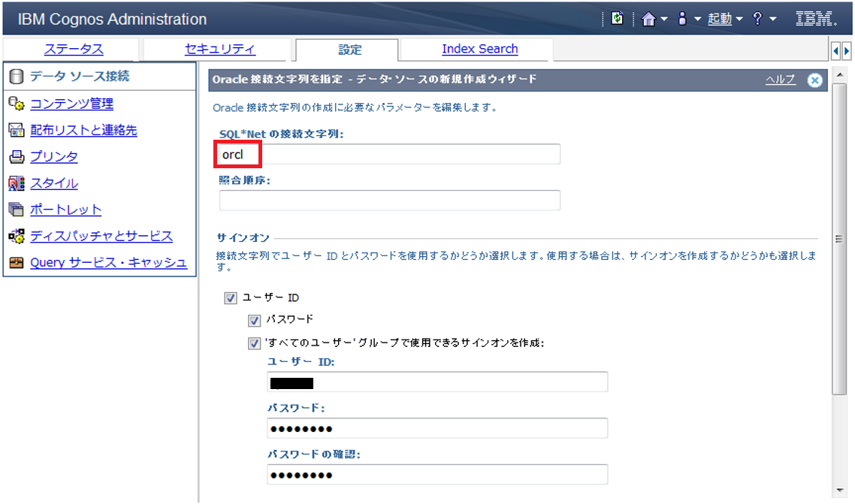This screenshot has width=855, height=504.
Task: Click the user options person icon
Action: [682, 19]
